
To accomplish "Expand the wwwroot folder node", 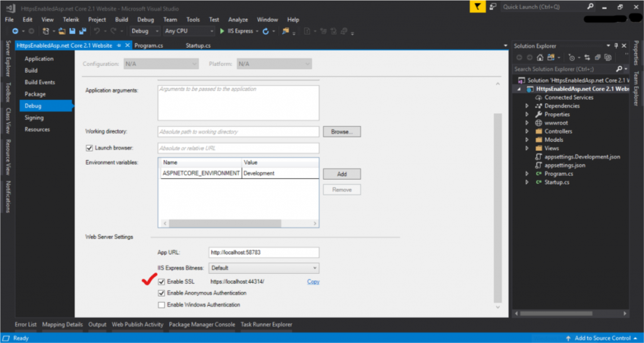I will (x=527, y=122).
